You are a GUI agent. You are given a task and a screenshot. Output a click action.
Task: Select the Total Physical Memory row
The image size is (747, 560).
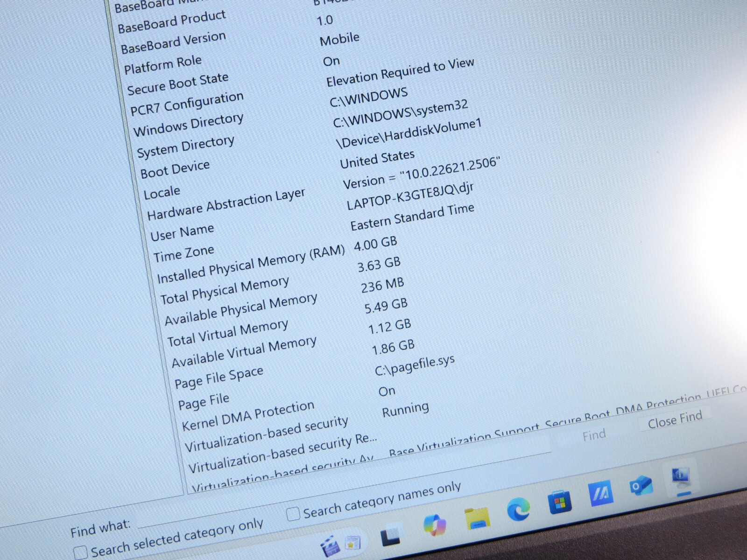225,290
